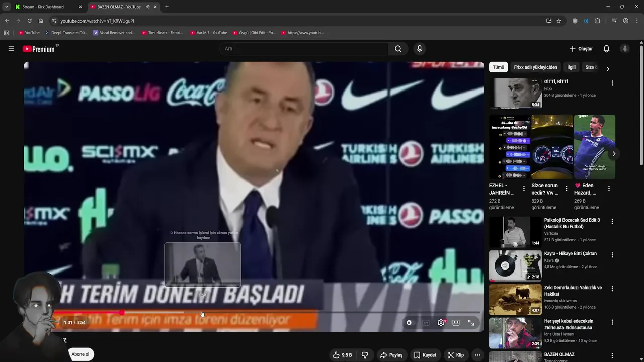Open options for Sizce sorun nedir short

(566, 189)
